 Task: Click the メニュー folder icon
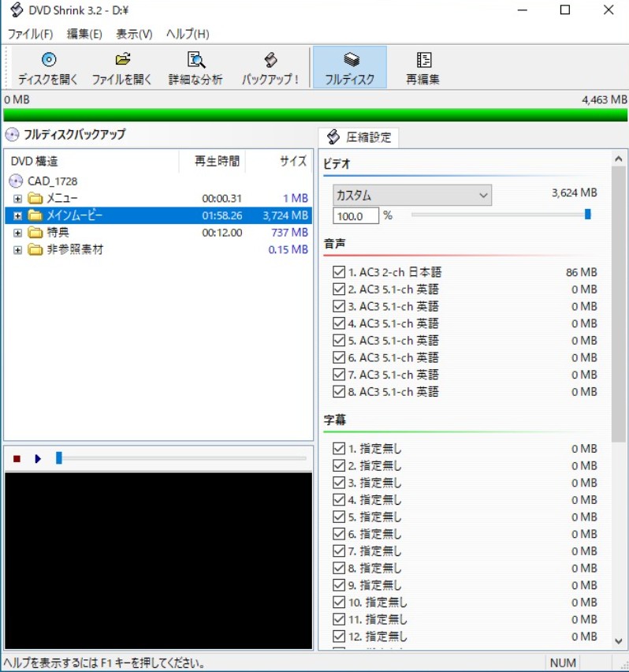click(35, 198)
